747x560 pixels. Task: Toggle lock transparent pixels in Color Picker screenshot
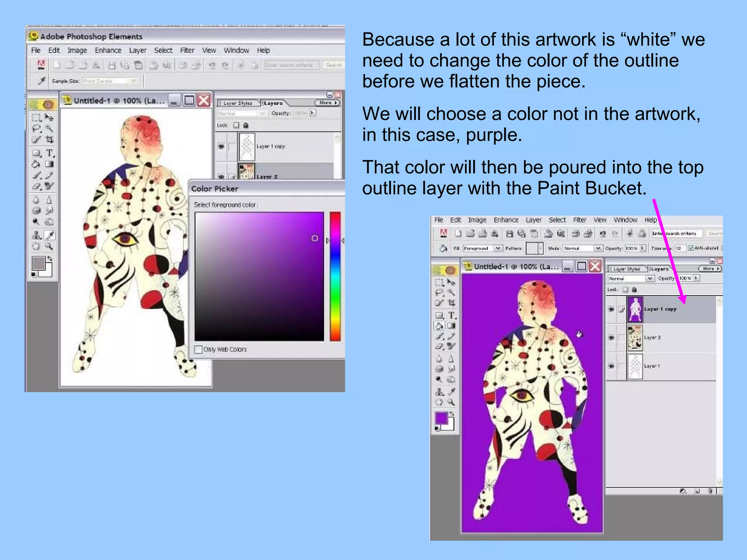pos(236,125)
